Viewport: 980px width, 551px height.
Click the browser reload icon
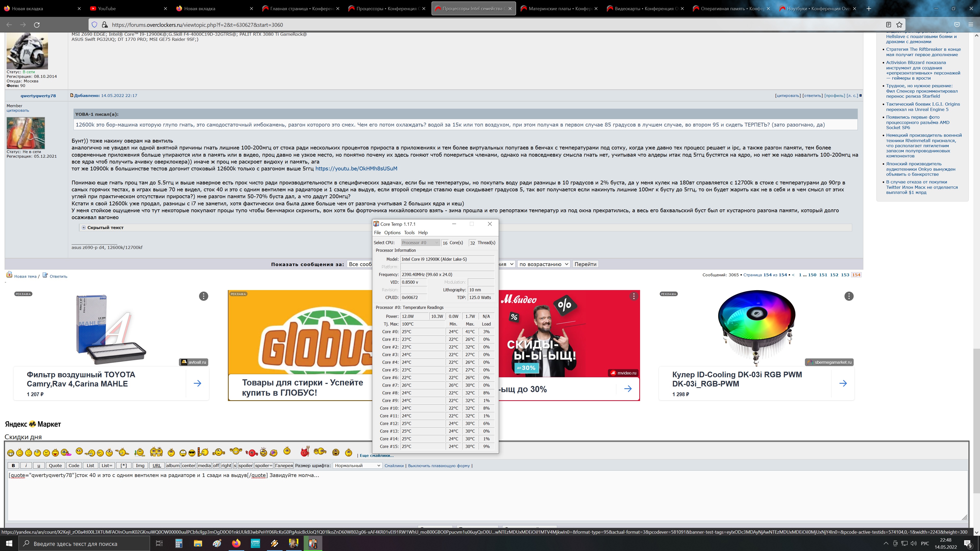click(x=37, y=25)
